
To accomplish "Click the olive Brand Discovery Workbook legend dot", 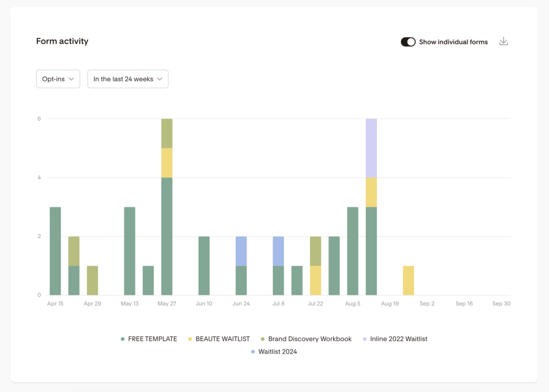I will 263,339.
